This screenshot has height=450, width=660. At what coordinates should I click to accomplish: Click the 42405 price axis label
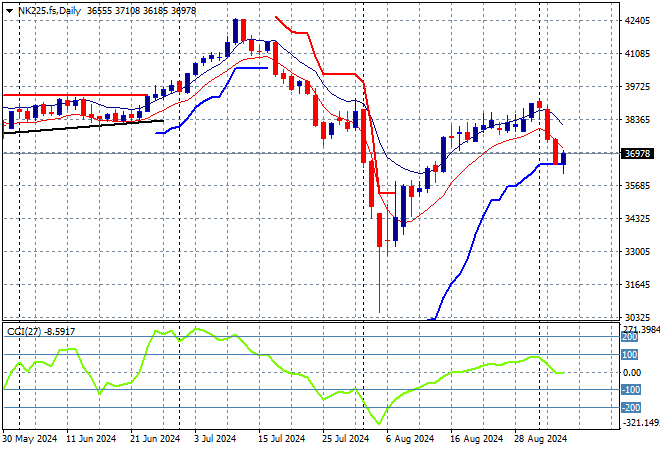(637, 21)
